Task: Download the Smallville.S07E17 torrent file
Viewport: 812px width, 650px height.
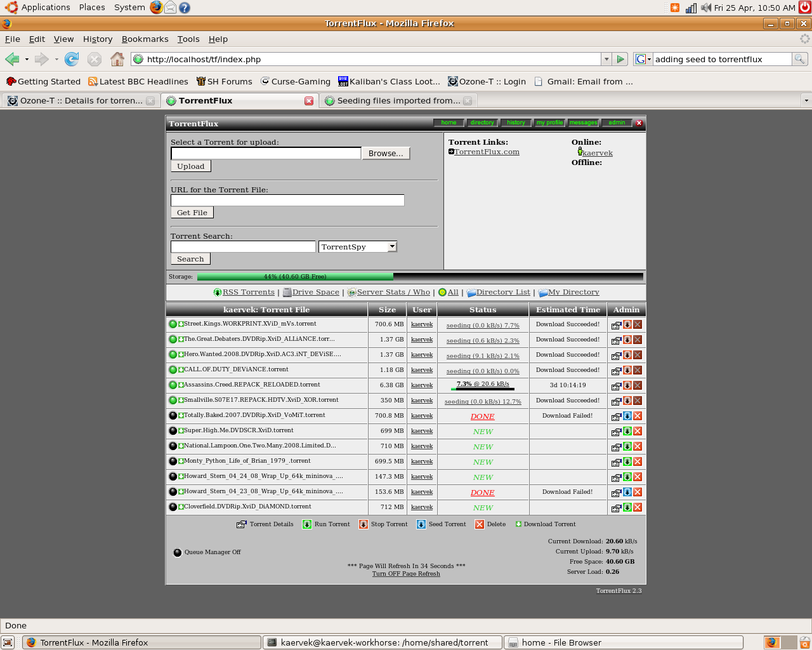Action: point(181,400)
